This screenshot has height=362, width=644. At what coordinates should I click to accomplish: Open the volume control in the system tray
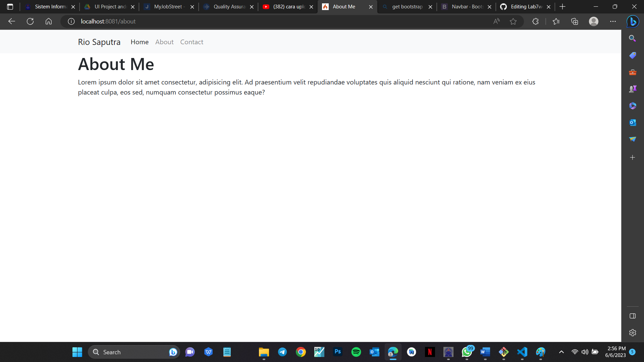pos(585,352)
